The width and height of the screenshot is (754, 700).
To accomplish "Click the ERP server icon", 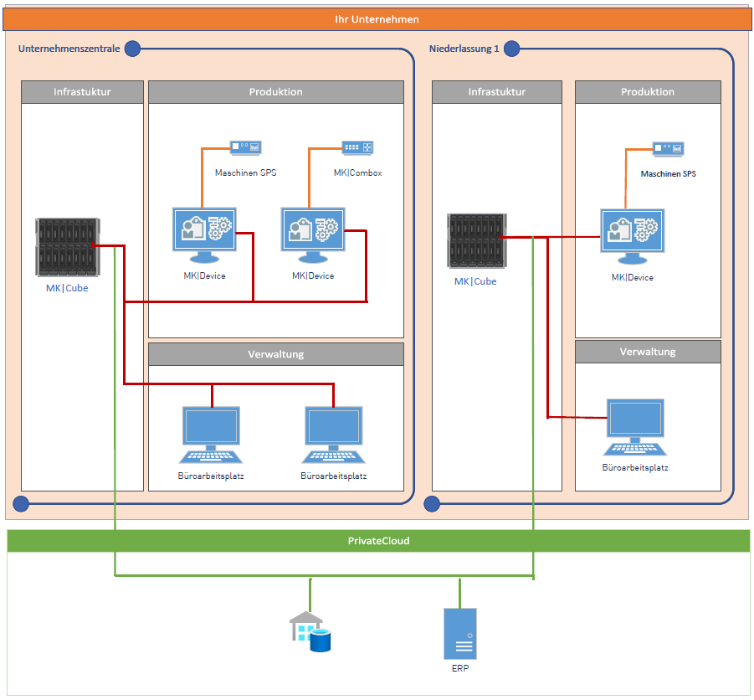I will coord(460,634).
